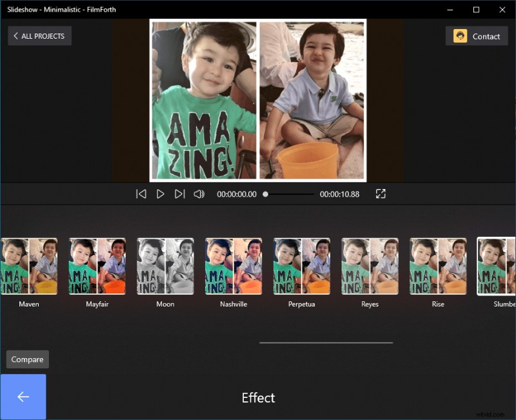Apply the Maven effect
This screenshot has height=420, width=516.
tap(28, 265)
